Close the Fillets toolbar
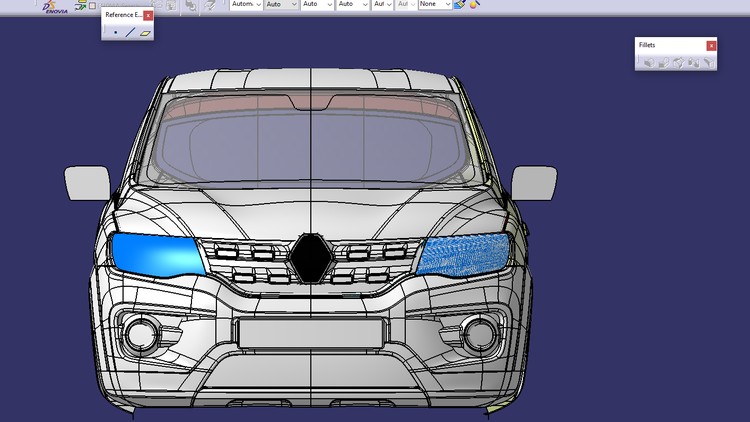The height and width of the screenshot is (422, 750). [711, 45]
